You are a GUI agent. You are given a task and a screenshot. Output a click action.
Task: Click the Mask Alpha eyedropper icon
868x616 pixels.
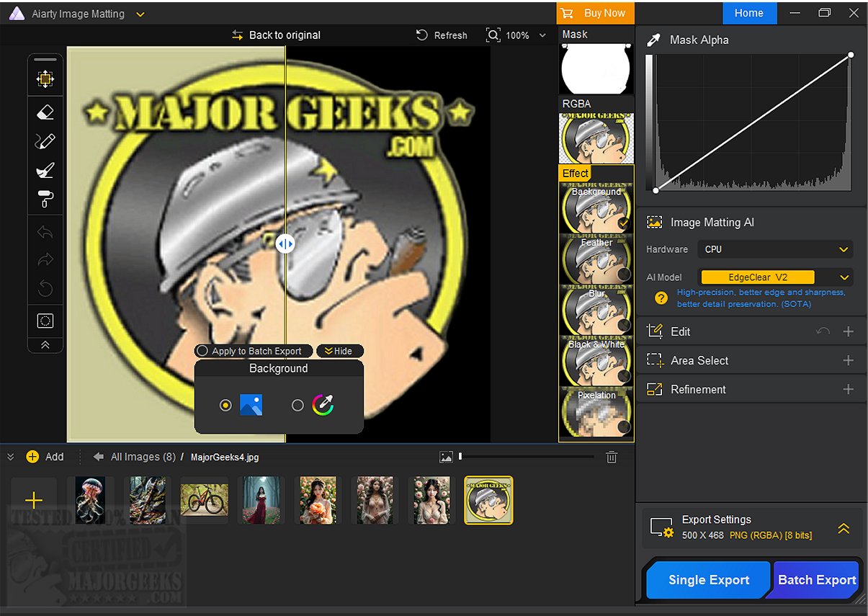pos(654,40)
